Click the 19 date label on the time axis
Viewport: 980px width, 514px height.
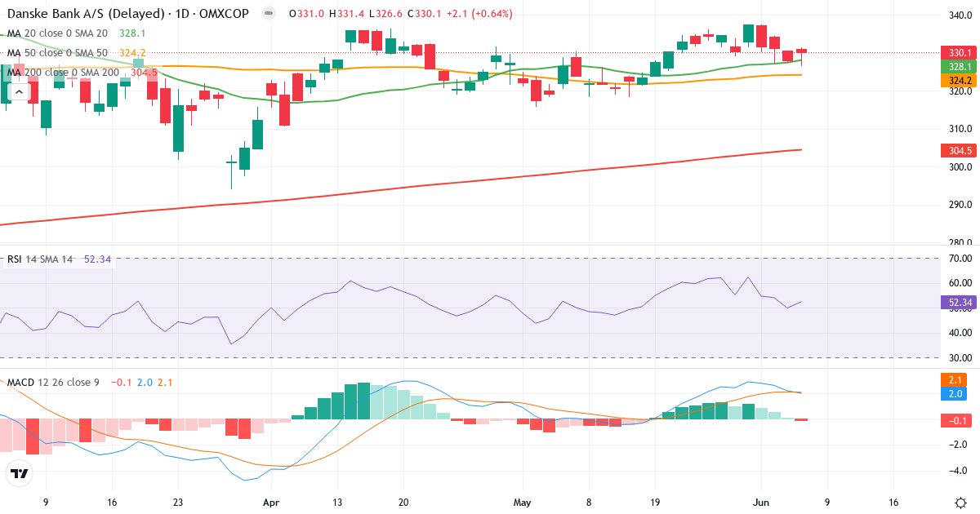[x=655, y=503]
